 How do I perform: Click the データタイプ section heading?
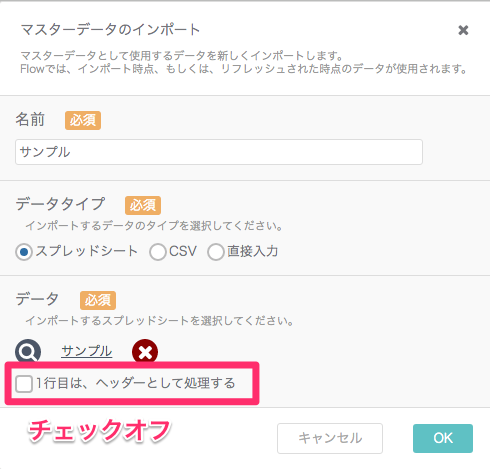pyautogui.click(x=60, y=204)
